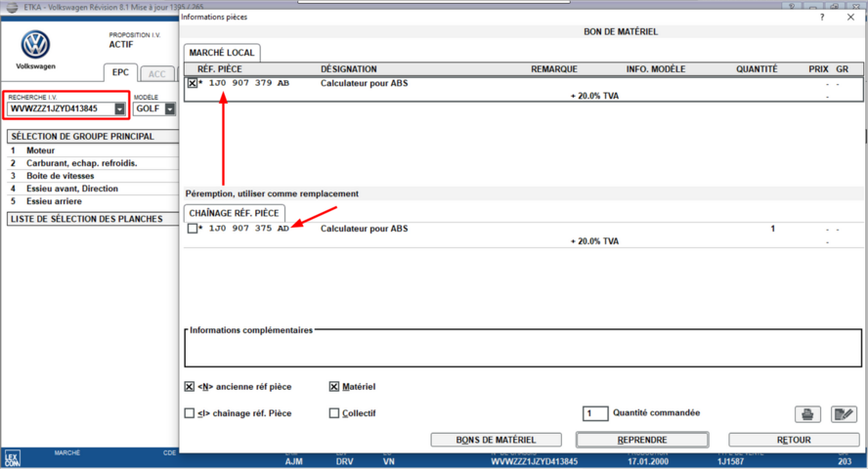The height and width of the screenshot is (469, 868).
Task: Click the BONS DE MATÉRIEL button
Action: (496, 440)
